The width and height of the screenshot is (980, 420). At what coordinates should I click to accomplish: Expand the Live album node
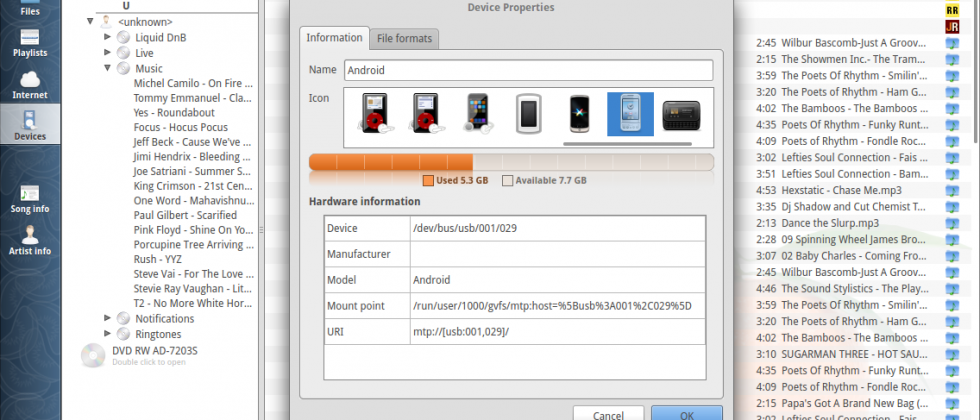click(x=108, y=52)
